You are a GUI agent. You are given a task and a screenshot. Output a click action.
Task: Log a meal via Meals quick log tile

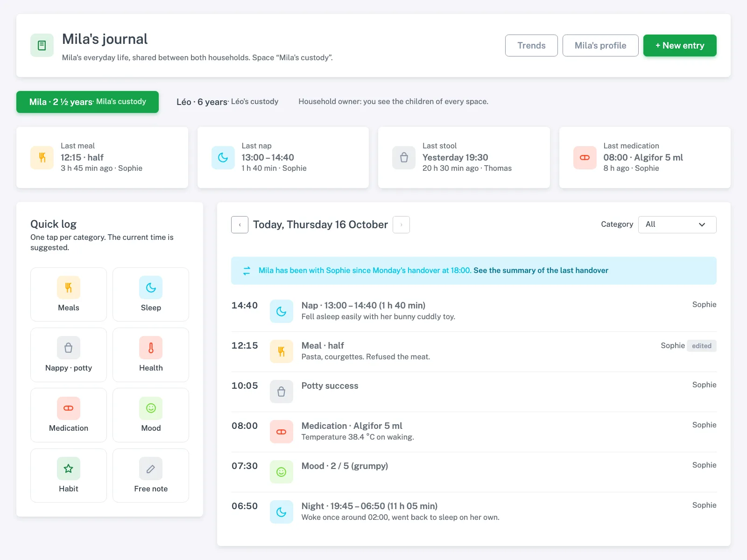click(69, 294)
